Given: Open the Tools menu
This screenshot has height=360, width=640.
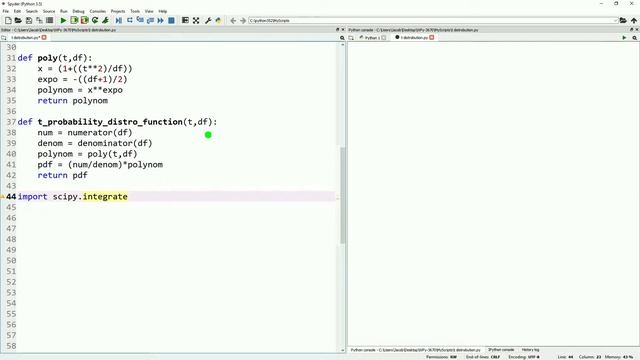Looking at the screenshot, I should click(135, 11).
